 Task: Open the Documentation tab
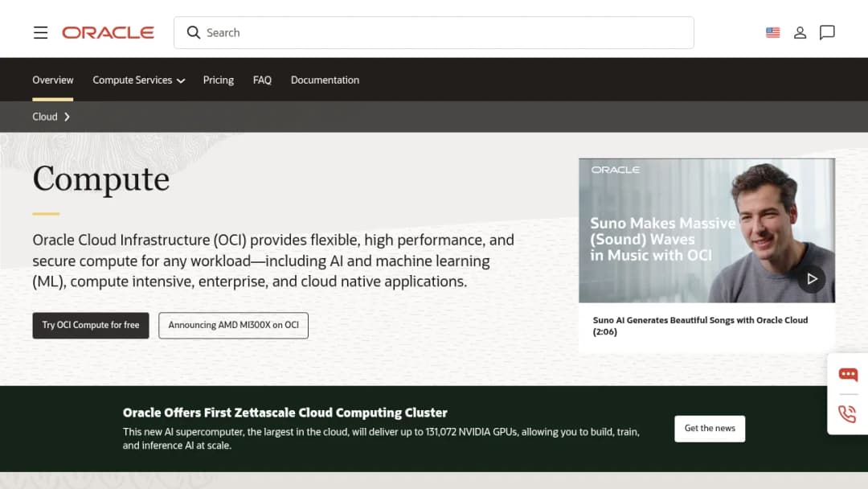point(325,80)
